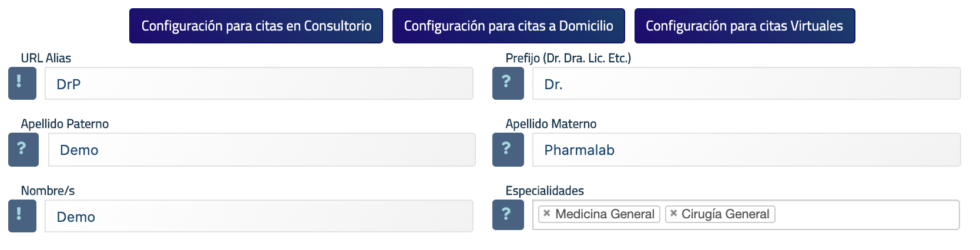Select the Medicina General tag label
Image resolution: width=980 pixels, height=250 pixels.
pyautogui.click(x=605, y=214)
